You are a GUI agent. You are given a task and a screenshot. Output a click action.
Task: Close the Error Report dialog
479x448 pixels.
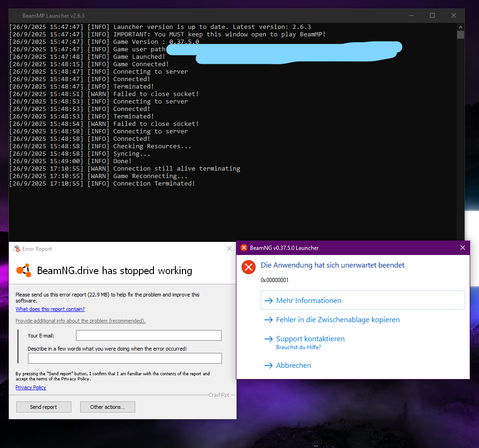(x=229, y=248)
